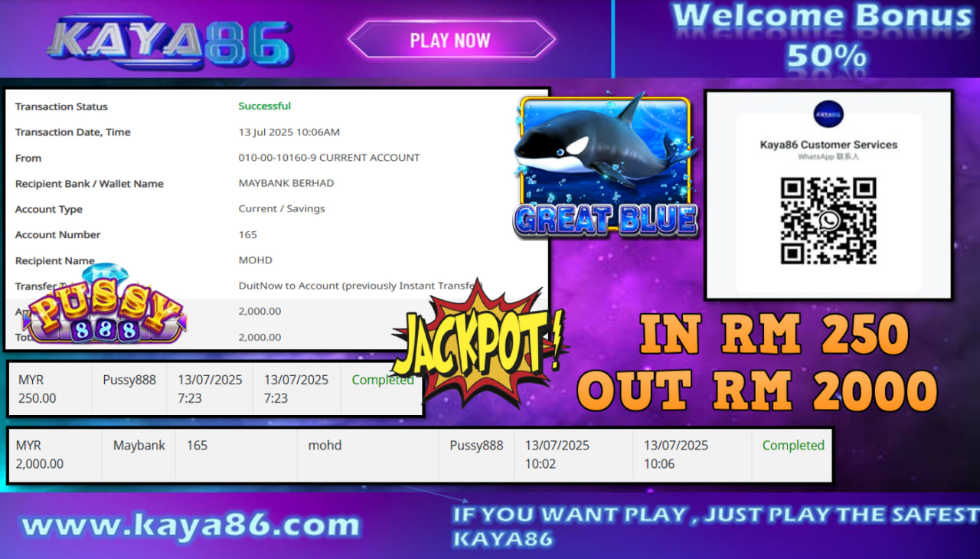Viewport: 980px width, 559px height.
Task: Click the Account Number label
Action: [57, 234]
